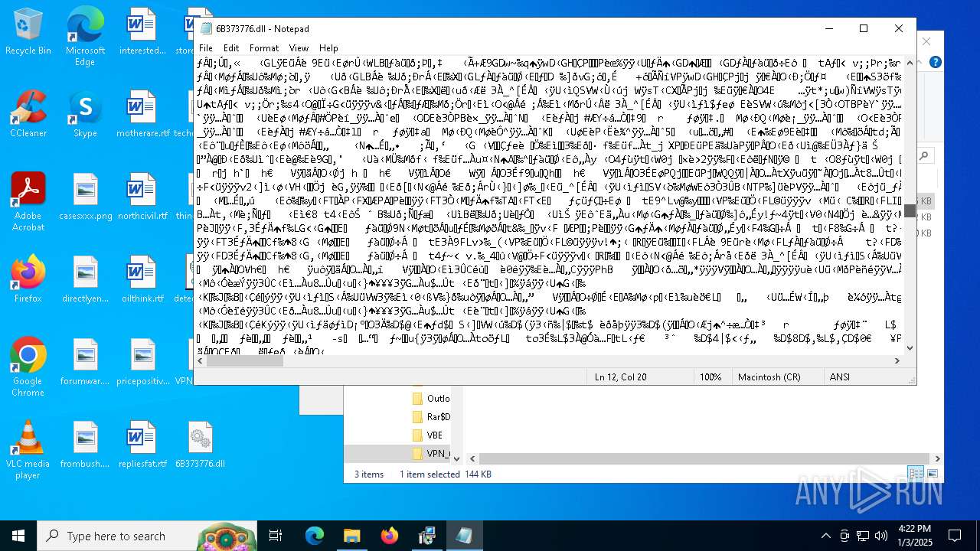Switch Explorer to details view
Screen dimensions: 980x551
point(916,474)
